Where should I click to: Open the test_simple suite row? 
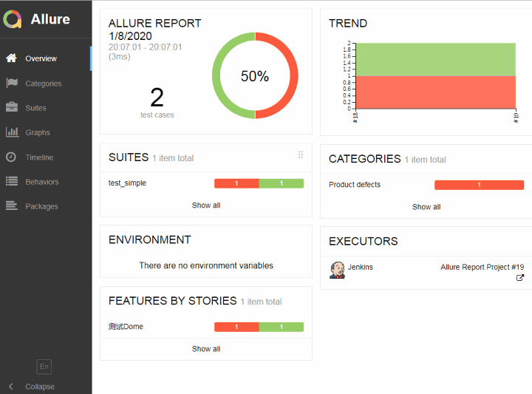(x=206, y=183)
